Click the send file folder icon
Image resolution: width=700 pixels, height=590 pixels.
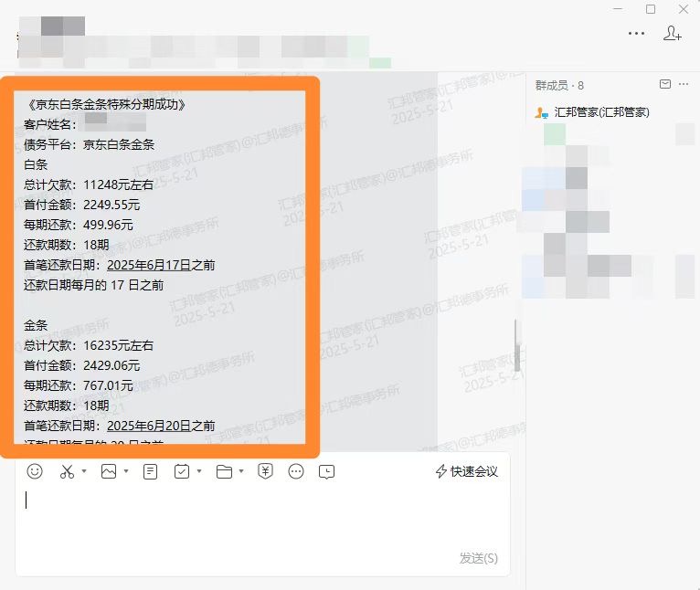click(224, 472)
